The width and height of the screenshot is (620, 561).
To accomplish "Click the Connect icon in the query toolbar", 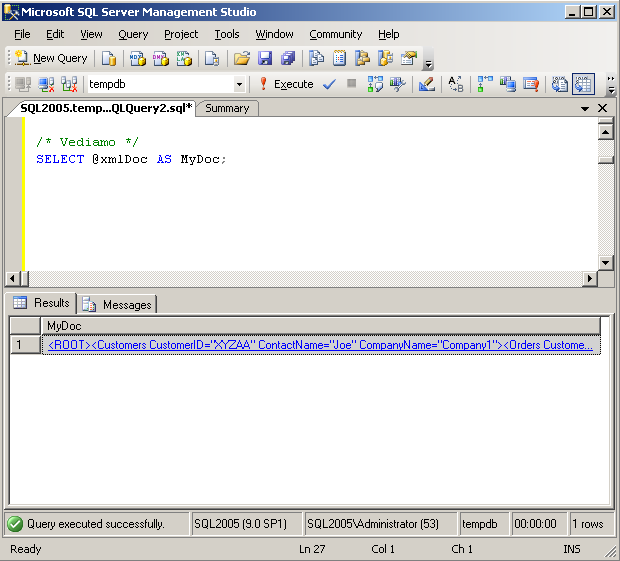I will tap(23, 84).
